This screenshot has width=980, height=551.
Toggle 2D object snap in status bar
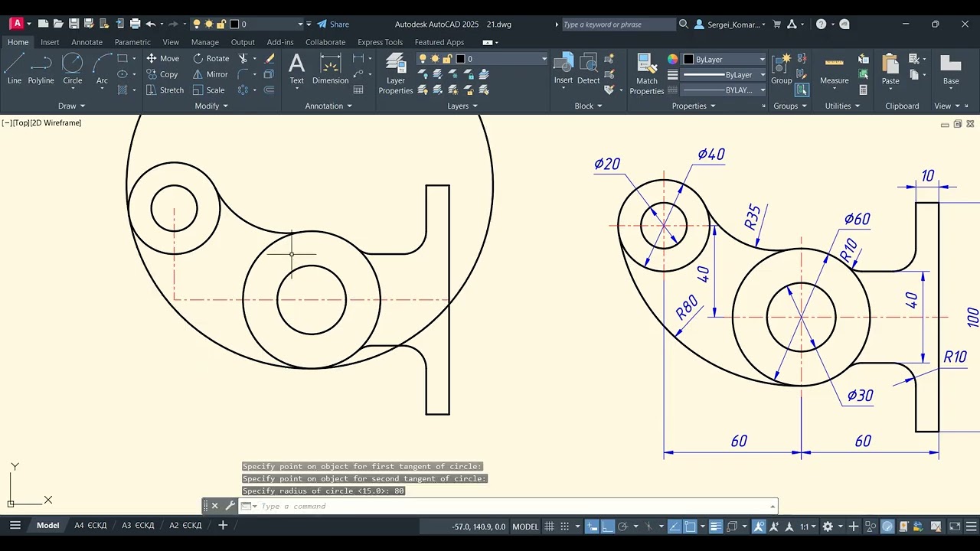(x=690, y=527)
